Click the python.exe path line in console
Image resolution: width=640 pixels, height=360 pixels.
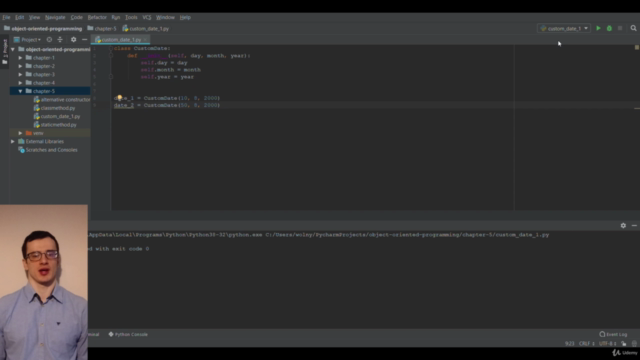point(319,235)
